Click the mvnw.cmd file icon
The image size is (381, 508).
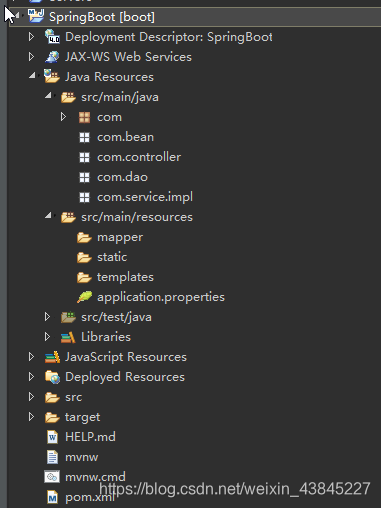52,477
